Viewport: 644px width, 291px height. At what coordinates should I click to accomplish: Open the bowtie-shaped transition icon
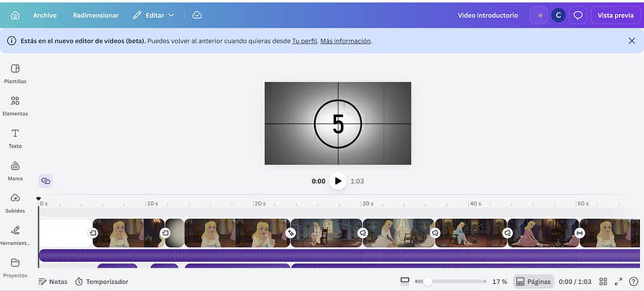pos(580,233)
